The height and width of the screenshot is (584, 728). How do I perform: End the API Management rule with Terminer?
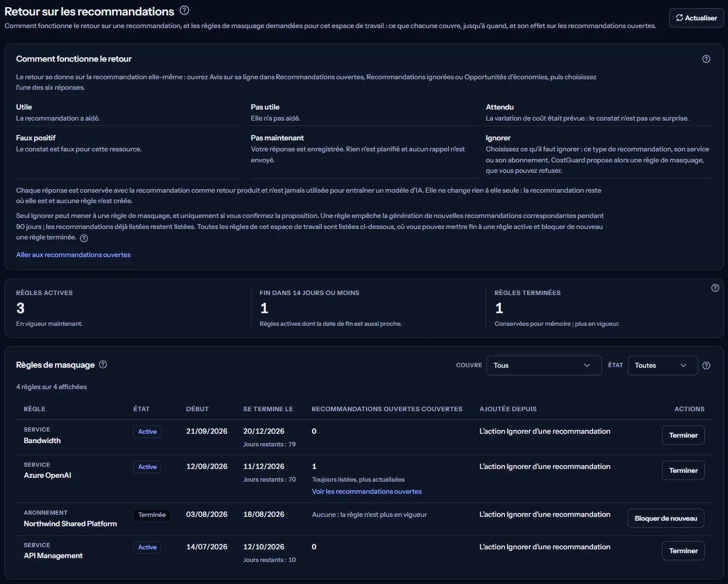(683, 551)
